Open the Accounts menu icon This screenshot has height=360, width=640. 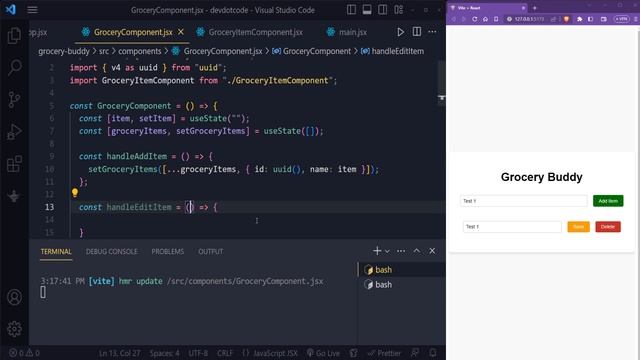tap(14, 297)
